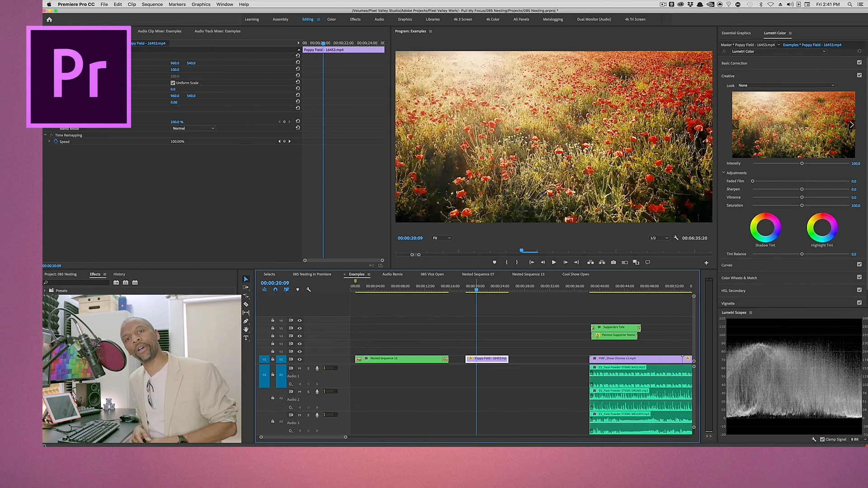Select the Hand tool

(246, 329)
